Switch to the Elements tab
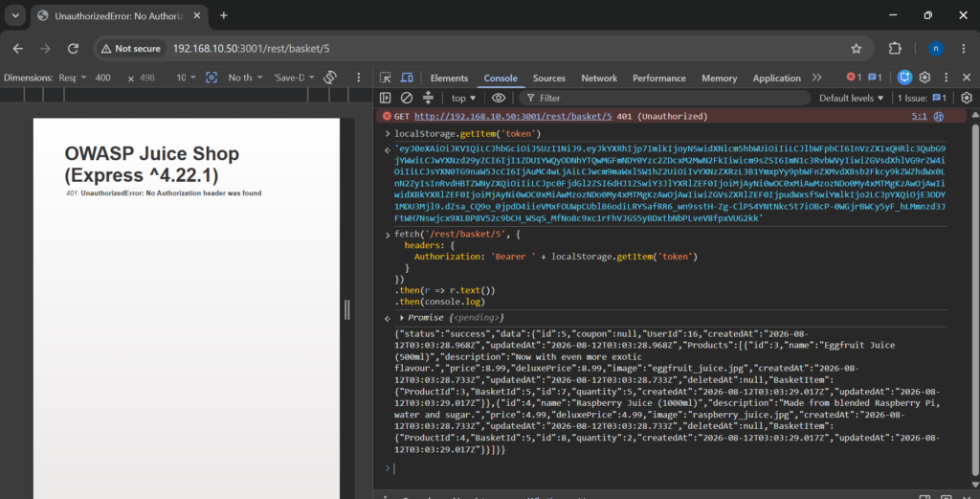Screen dimensions: 980x499 click(449, 79)
